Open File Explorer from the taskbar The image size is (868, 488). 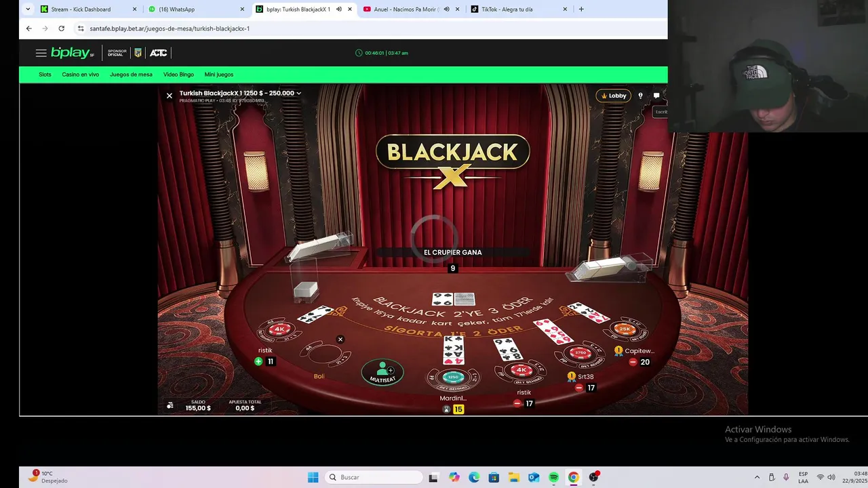tap(514, 477)
